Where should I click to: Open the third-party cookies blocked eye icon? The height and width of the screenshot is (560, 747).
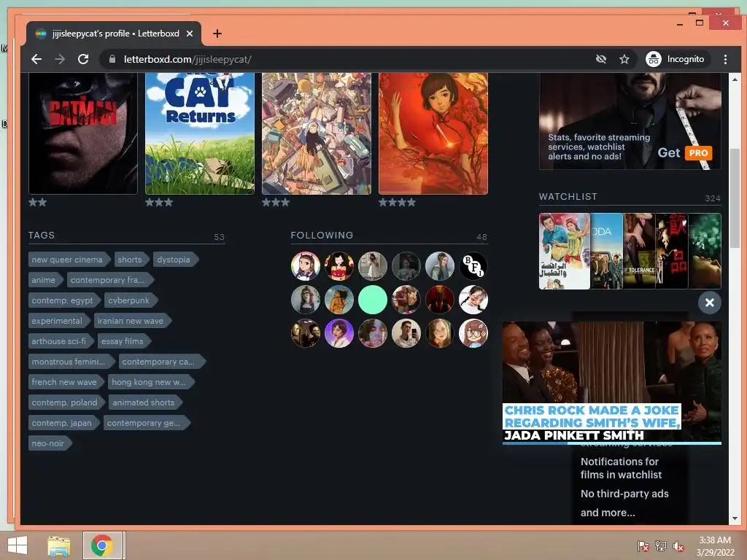point(601,59)
